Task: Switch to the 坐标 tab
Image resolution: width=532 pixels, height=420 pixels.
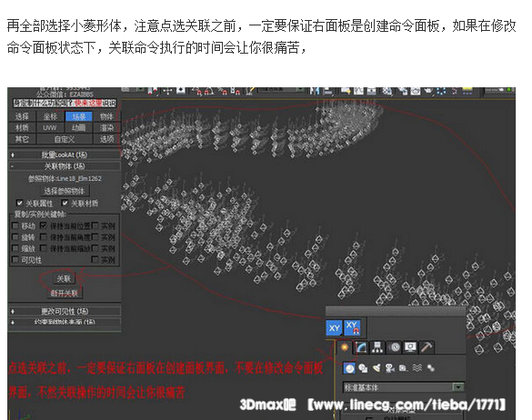Action: tap(50, 116)
